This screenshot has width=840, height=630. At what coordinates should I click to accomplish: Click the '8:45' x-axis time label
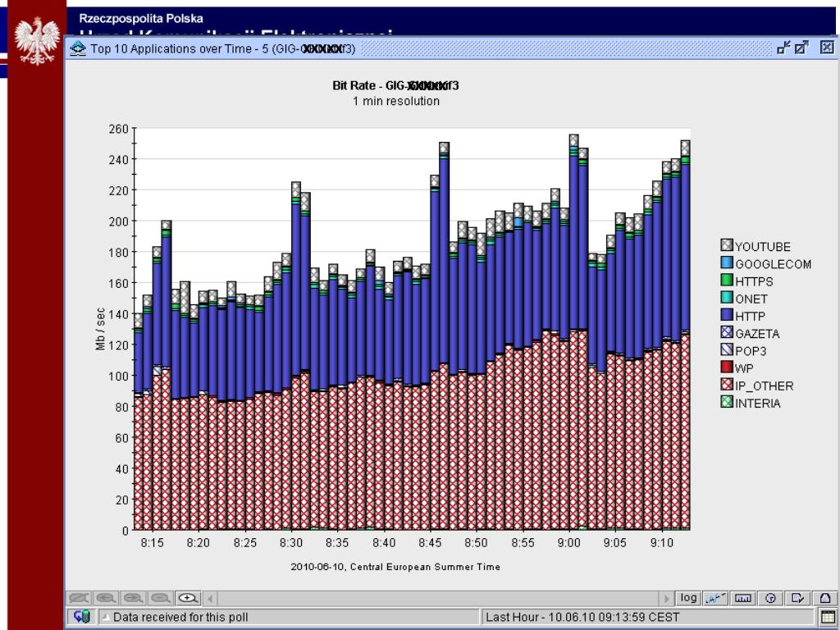pos(430,543)
